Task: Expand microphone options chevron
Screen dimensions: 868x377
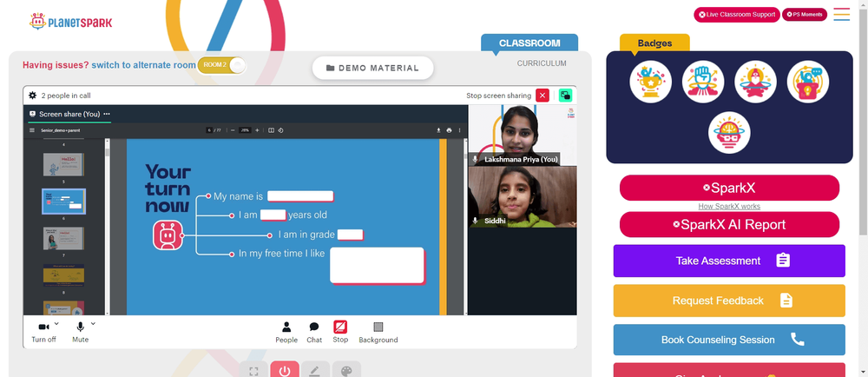Action: click(x=93, y=323)
